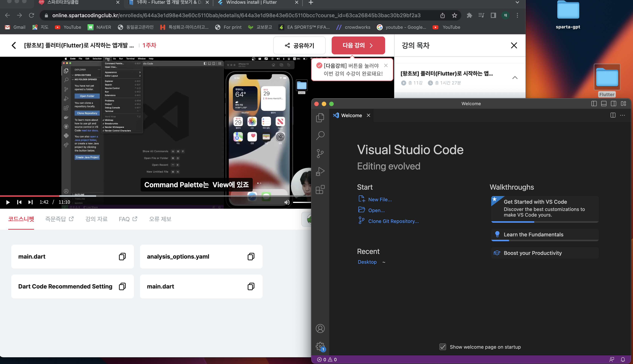This screenshot has width=633, height=364.
Task: Open Run and Debug view in VS Code
Action: pos(320,172)
